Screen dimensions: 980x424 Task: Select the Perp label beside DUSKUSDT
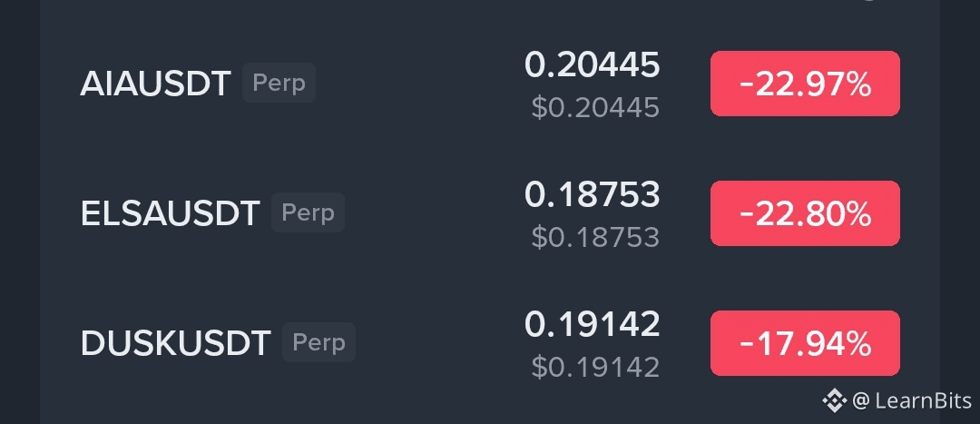click(318, 342)
